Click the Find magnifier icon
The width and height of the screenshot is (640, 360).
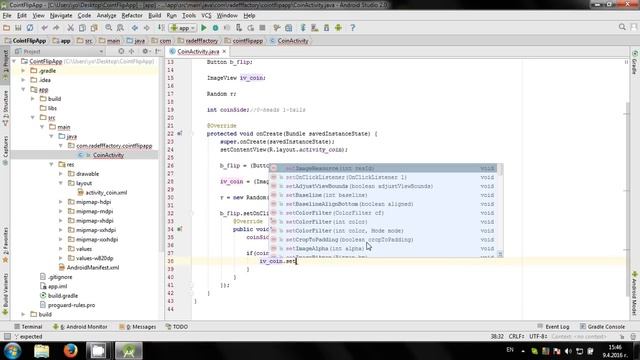click(x=109, y=28)
